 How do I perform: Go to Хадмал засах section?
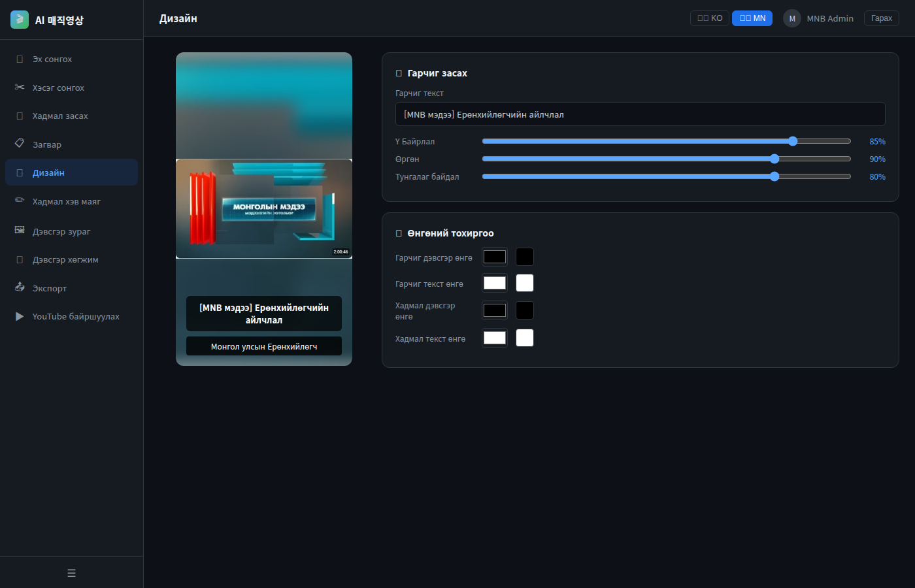coord(71,116)
